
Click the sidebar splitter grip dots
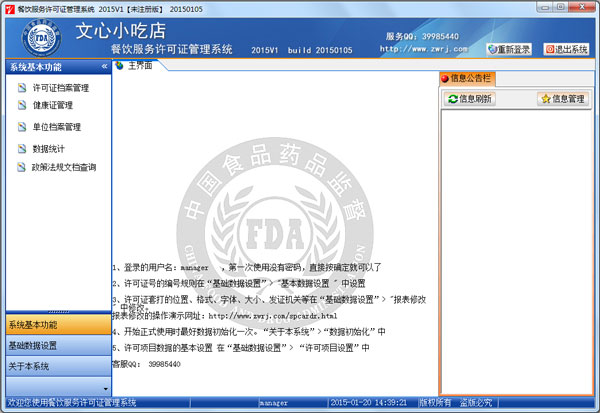pos(59,312)
